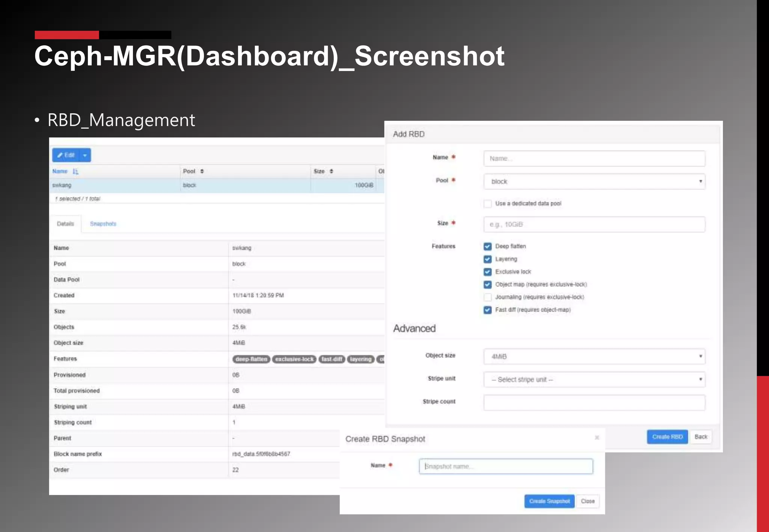Open the Details tab
The width and height of the screenshot is (769, 532).
65,224
